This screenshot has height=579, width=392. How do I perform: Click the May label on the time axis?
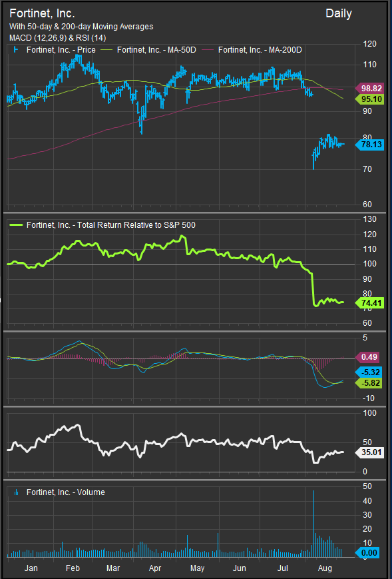pyautogui.click(x=198, y=567)
